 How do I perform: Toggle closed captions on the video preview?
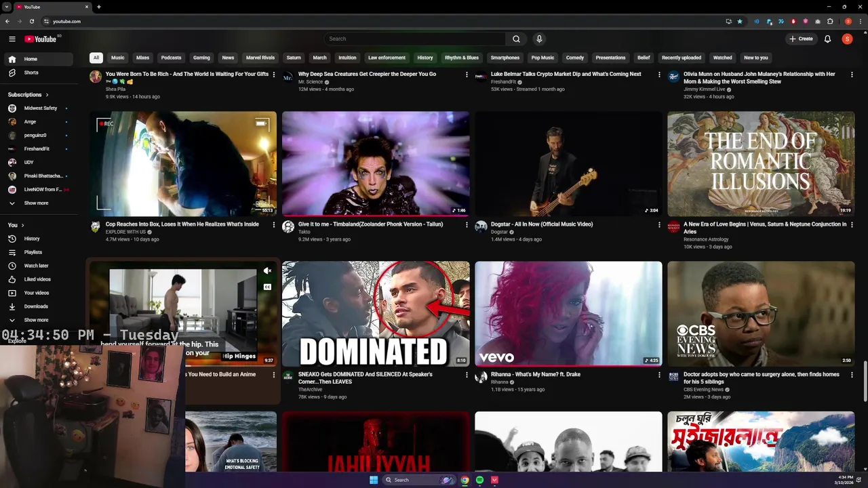pos(268,287)
